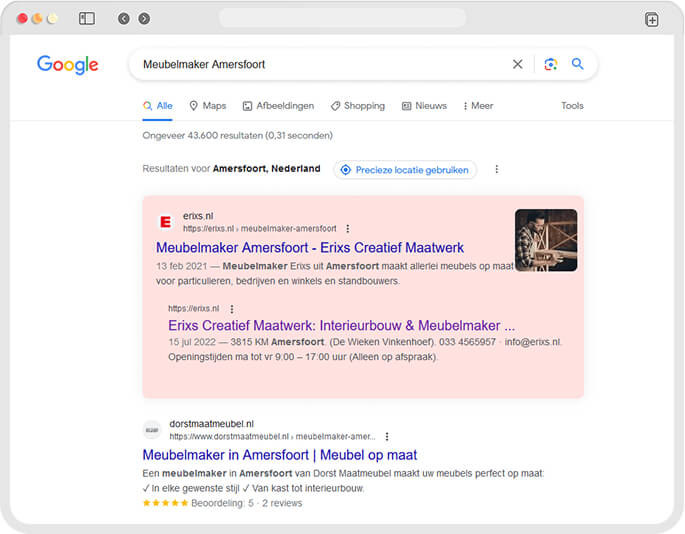The width and height of the screenshot is (685, 534).
Task: Open the Meer dropdown menu
Action: (x=477, y=106)
